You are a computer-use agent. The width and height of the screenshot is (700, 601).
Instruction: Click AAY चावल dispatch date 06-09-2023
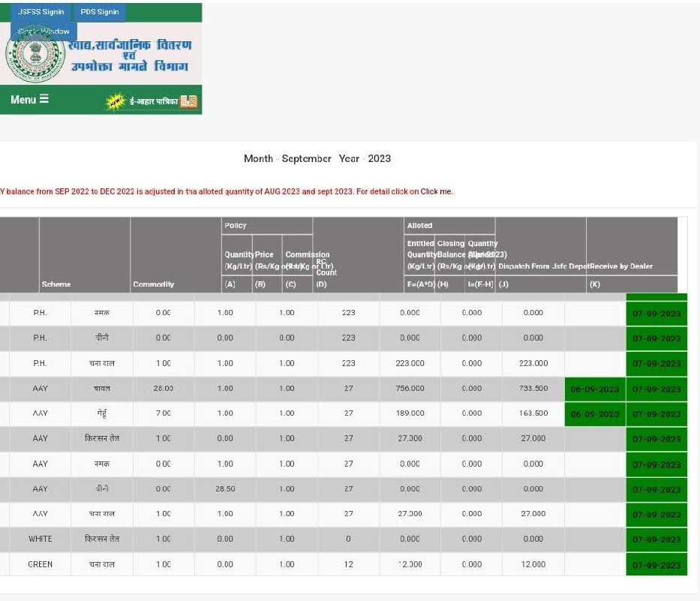[x=594, y=389]
